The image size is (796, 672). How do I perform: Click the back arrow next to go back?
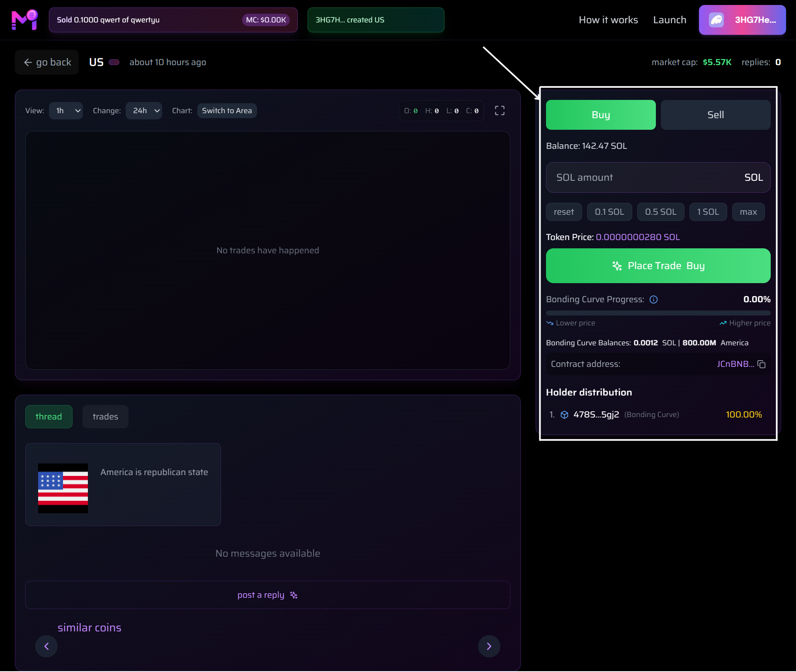27,62
